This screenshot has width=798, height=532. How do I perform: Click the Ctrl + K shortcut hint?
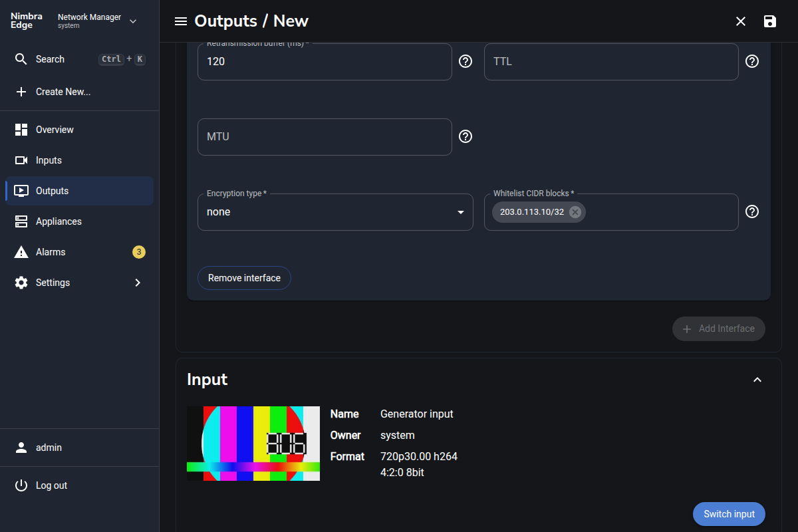pos(122,59)
